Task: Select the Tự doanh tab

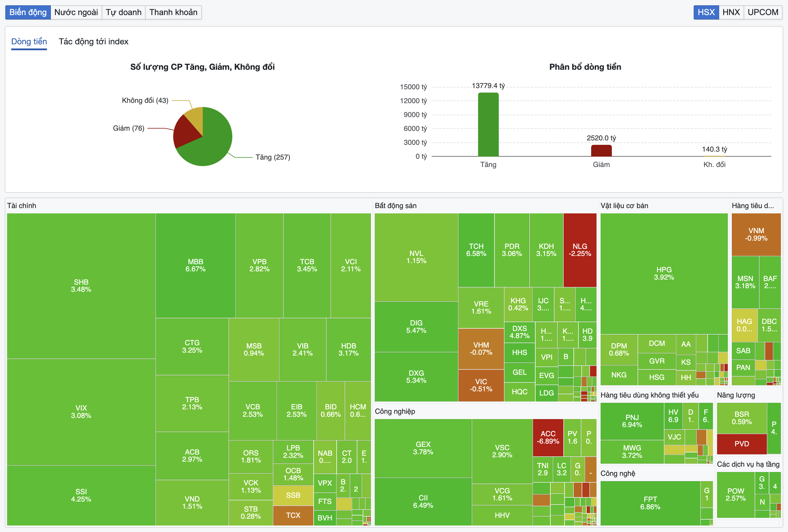Action: pos(124,12)
